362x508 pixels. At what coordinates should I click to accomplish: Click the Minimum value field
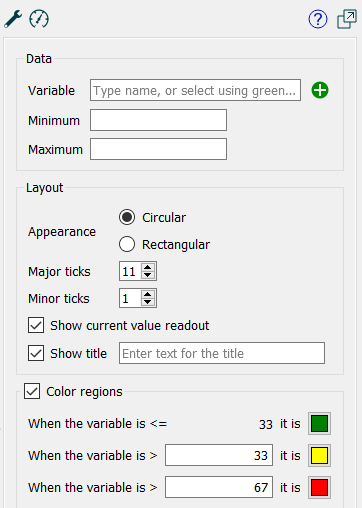click(158, 120)
